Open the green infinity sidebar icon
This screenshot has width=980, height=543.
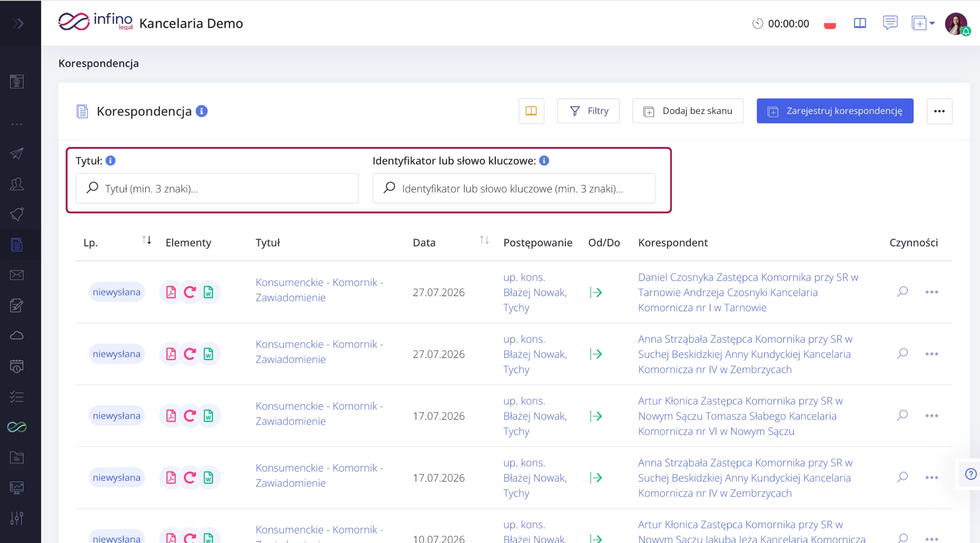(x=17, y=427)
